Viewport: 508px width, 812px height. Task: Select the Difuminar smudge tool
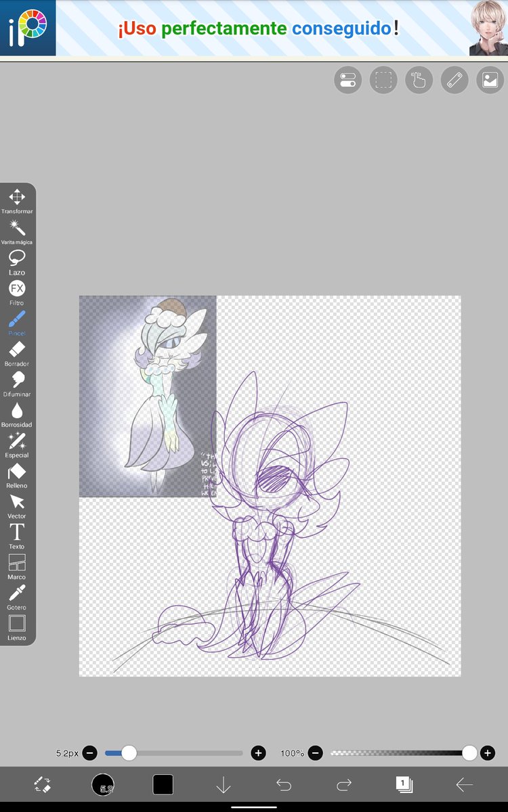coord(17,384)
